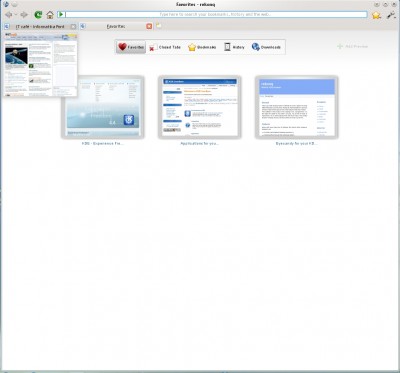Switch to the IT café tab
Image resolution: width=400 pixels, height=373 pixels.
coord(40,26)
